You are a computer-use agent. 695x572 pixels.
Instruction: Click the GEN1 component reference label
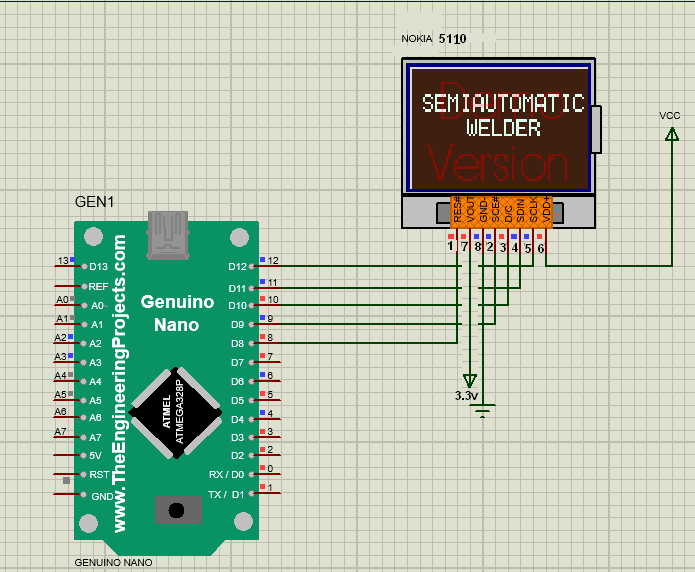pyautogui.click(x=94, y=202)
